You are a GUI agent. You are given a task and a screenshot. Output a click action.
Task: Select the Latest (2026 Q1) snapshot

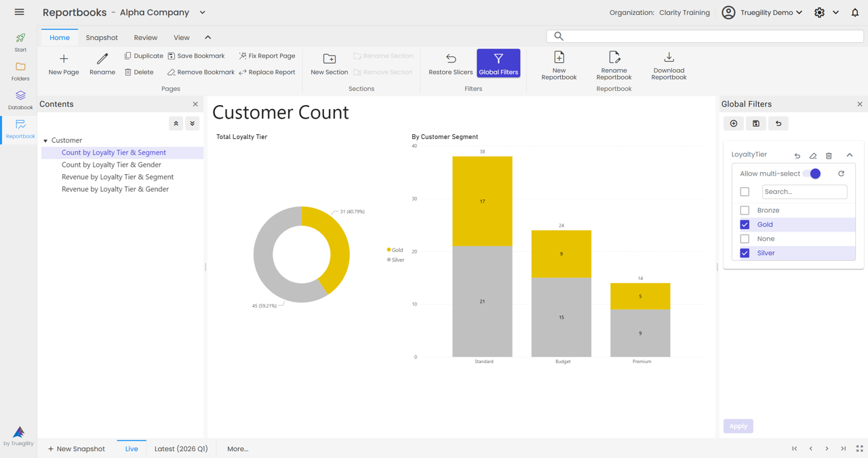tap(180, 449)
